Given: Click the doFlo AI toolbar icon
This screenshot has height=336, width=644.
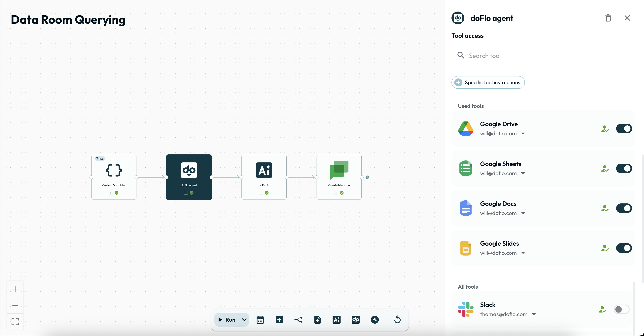Looking at the screenshot, I should click(x=337, y=319).
